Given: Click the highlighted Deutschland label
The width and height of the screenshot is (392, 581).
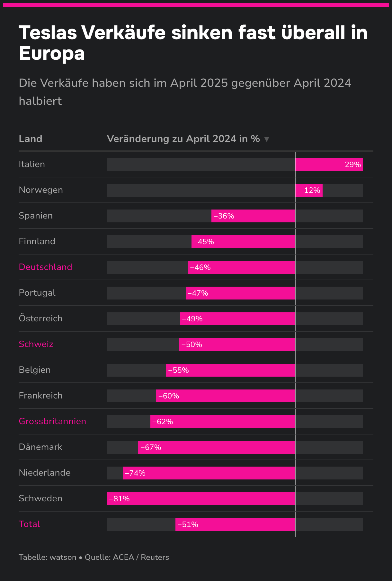Looking at the screenshot, I should pos(45,267).
